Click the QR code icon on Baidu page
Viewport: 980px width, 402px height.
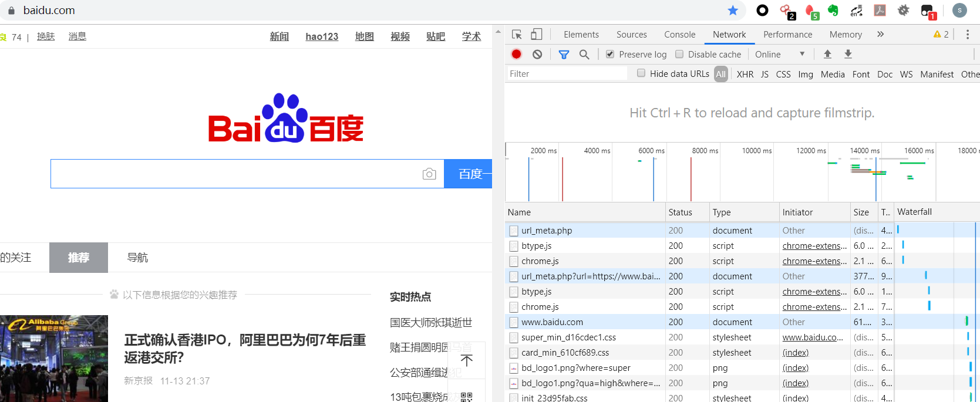coord(467,397)
